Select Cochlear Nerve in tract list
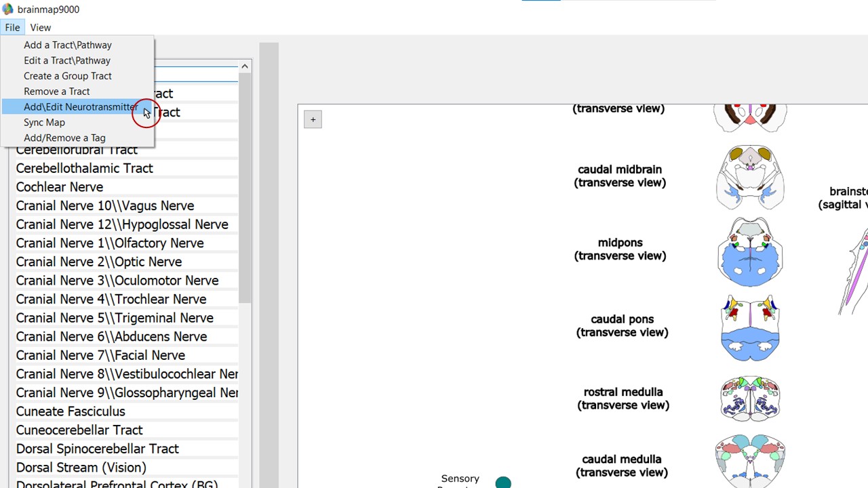Viewport: 868px width, 488px height. tap(60, 187)
